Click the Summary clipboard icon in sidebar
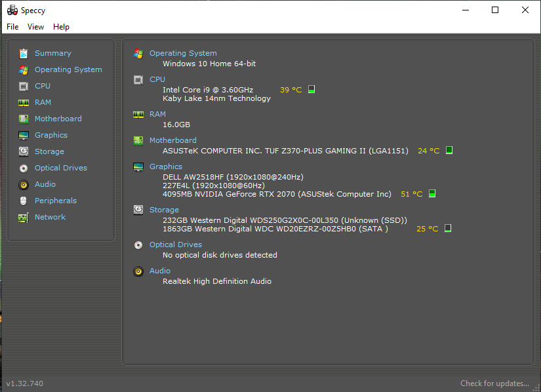Image resolution: width=541 pixels, height=392 pixels. [x=24, y=54]
